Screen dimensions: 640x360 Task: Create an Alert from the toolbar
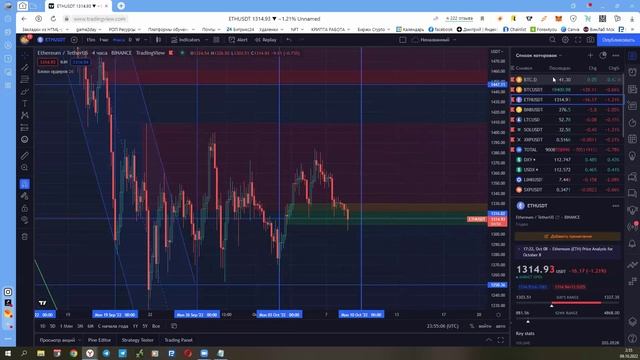pos(238,40)
